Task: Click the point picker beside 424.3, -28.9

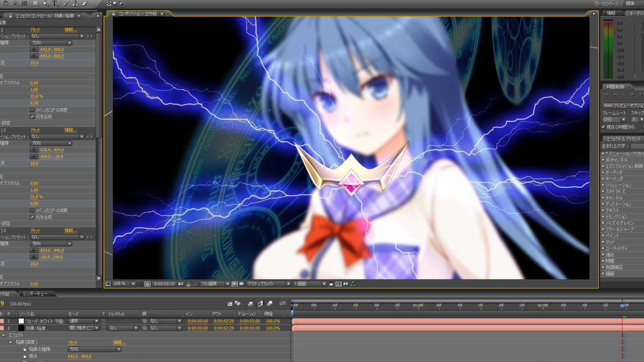Action: point(34,156)
